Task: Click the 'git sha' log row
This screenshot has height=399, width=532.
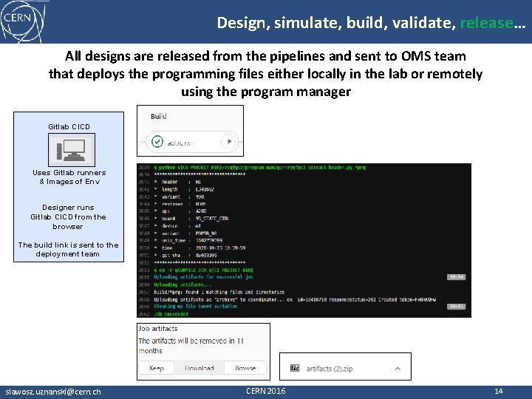Action: click(x=185, y=255)
